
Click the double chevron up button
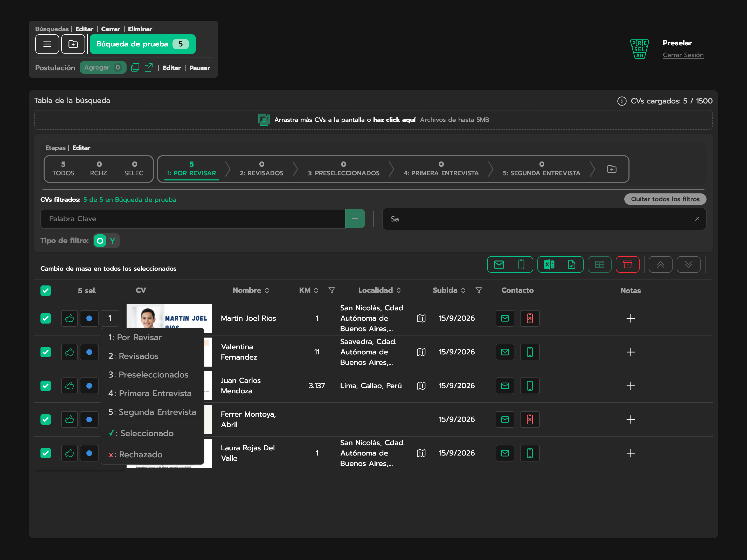tap(660, 265)
